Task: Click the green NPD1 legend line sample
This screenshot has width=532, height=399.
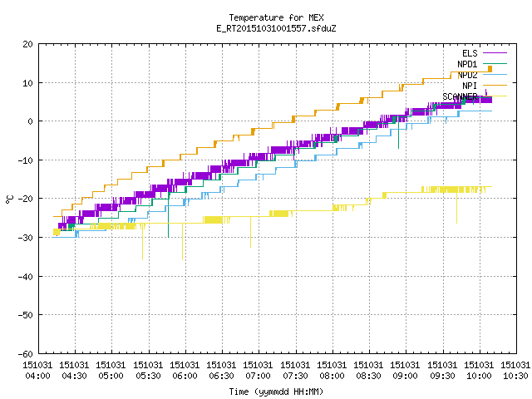Action: tap(495, 63)
